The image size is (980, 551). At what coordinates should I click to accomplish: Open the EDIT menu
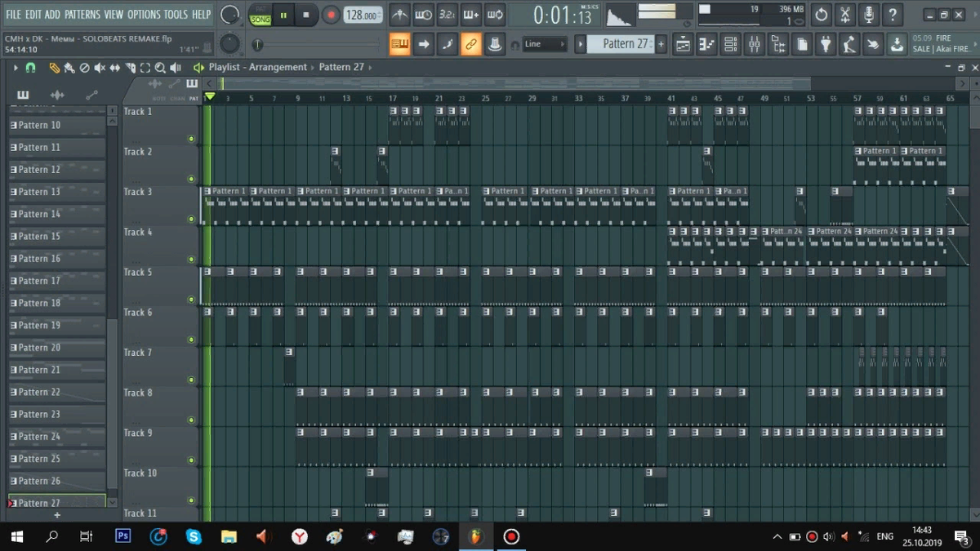(x=33, y=15)
